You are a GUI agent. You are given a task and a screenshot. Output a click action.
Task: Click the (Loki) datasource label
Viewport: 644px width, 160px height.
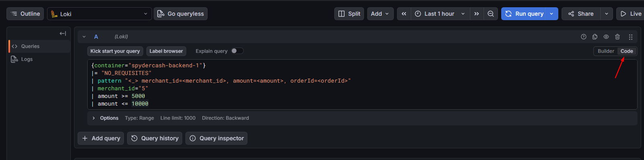tap(121, 37)
